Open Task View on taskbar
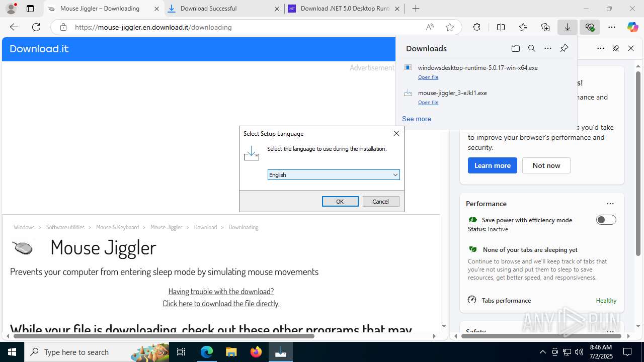The width and height of the screenshot is (644, 362). (181, 352)
